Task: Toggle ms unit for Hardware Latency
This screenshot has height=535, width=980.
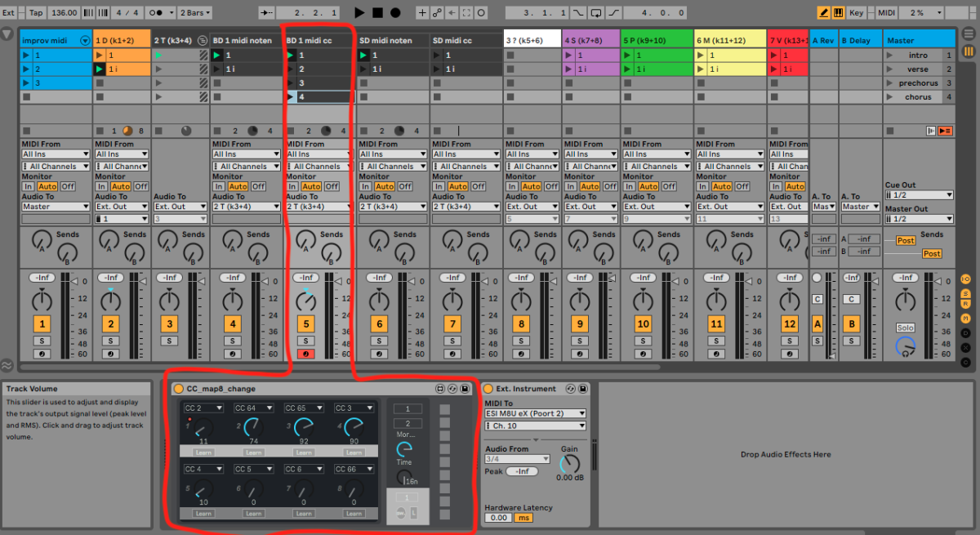Action: click(523, 518)
